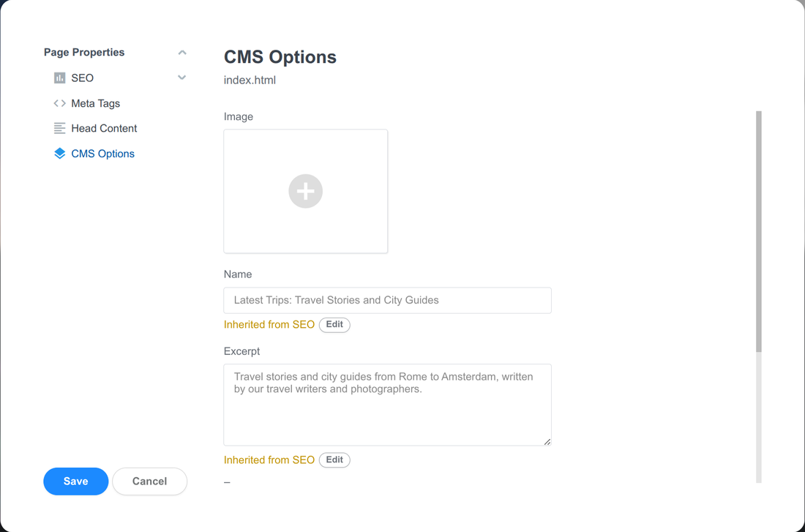Select CMS Options in sidebar

[102, 154]
